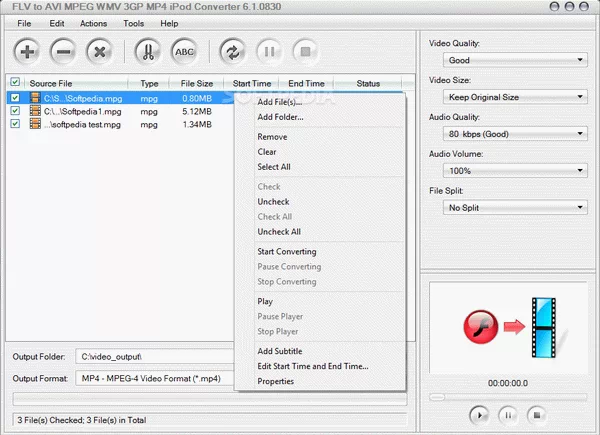Select the 1.34MB file size cell
The image size is (600, 435).
tap(197, 124)
